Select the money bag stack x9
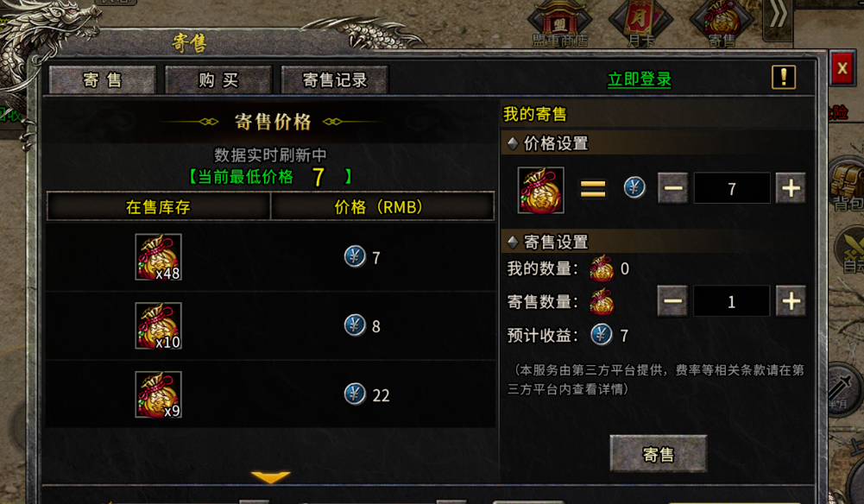Screen dimensions: 864x504 pyautogui.click(x=158, y=394)
